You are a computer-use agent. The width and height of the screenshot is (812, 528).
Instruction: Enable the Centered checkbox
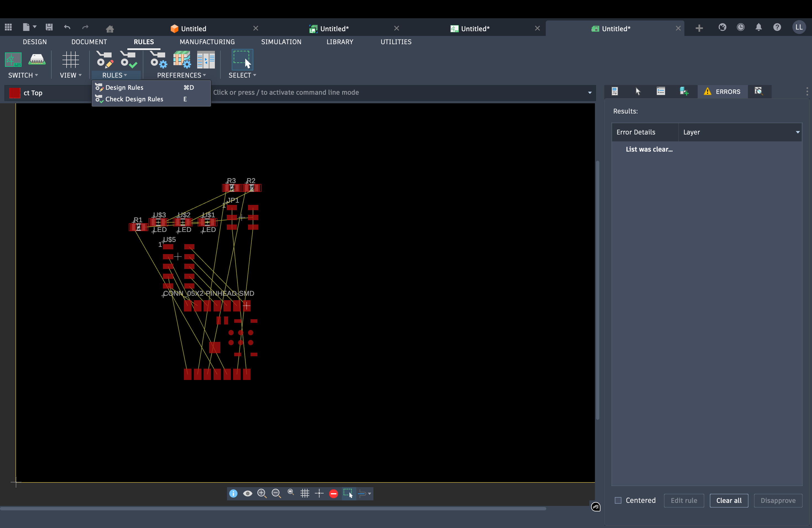point(618,500)
